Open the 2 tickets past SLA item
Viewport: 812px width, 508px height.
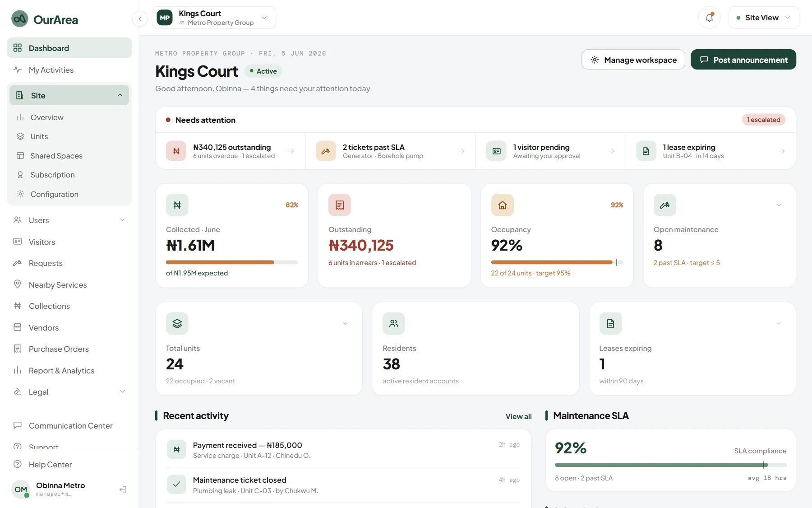point(391,151)
